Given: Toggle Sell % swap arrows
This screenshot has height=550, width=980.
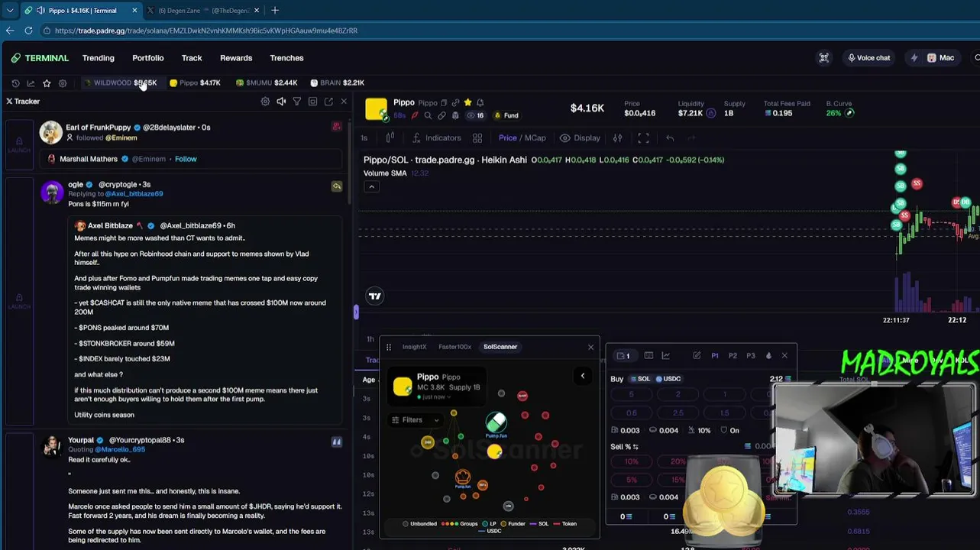Looking at the screenshot, I should pyautogui.click(x=636, y=447).
